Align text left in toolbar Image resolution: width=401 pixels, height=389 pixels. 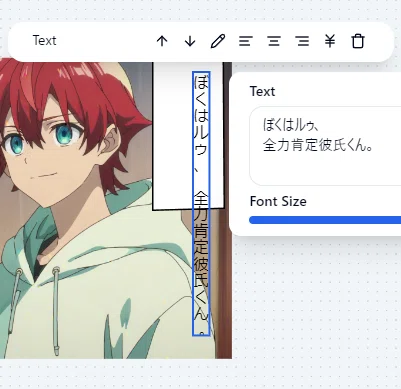[x=246, y=41]
